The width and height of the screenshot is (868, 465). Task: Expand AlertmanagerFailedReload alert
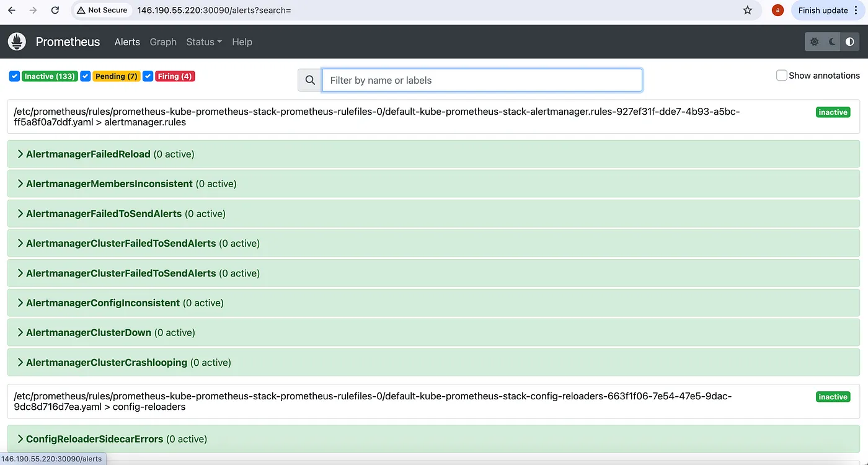[433, 154]
